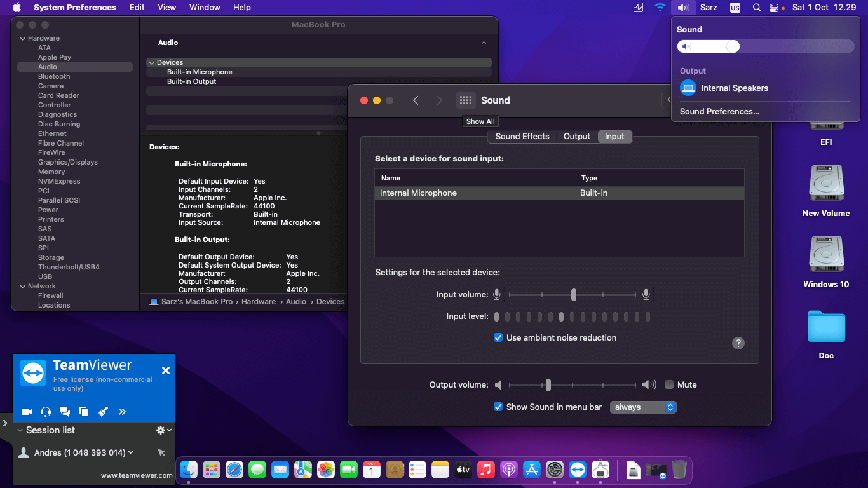Open the Apple menu
Image resolution: width=868 pixels, height=488 pixels.
(17, 8)
